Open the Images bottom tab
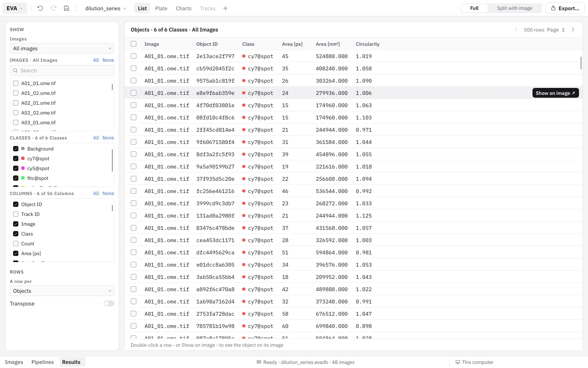Image resolution: width=588 pixels, height=368 pixels. point(14,362)
